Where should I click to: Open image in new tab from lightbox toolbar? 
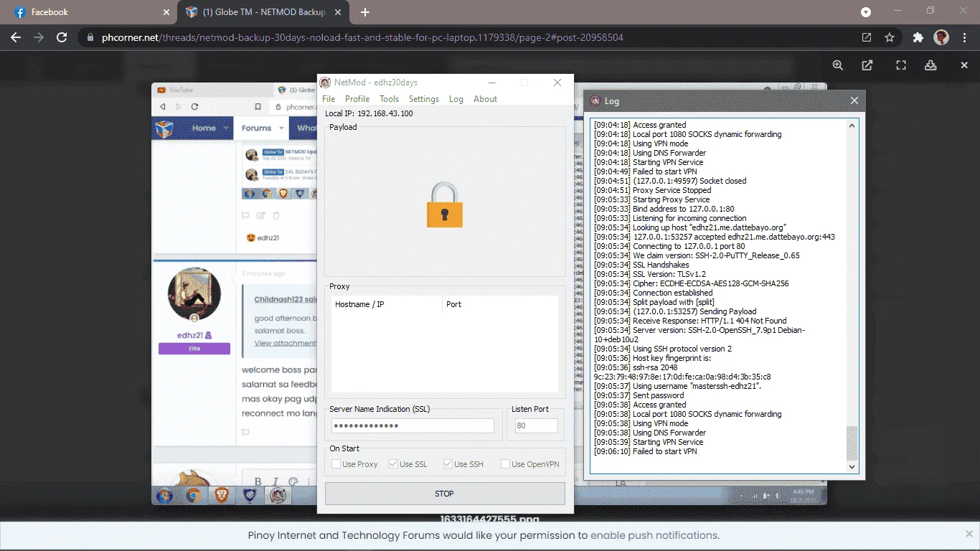pos(867,65)
